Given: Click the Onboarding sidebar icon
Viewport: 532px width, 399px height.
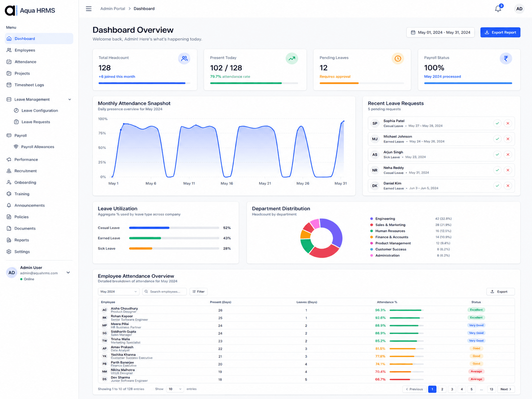Looking at the screenshot, I should tap(9, 182).
